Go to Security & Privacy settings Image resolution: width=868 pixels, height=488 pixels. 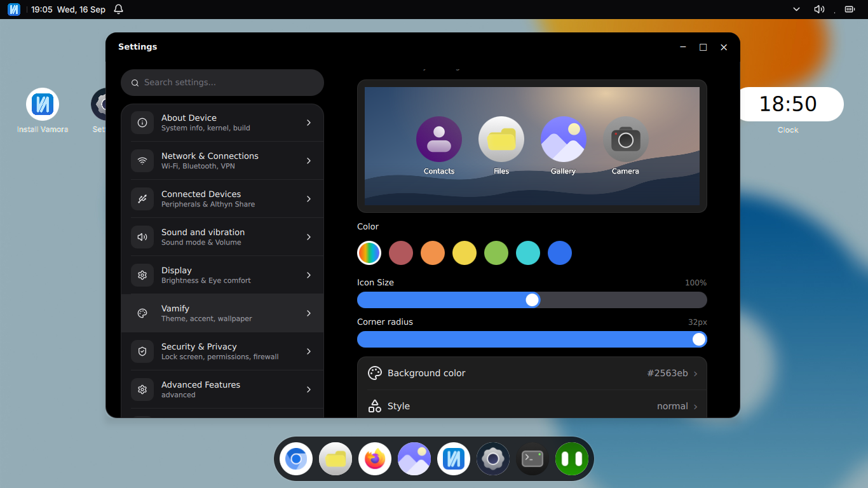tap(222, 351)
